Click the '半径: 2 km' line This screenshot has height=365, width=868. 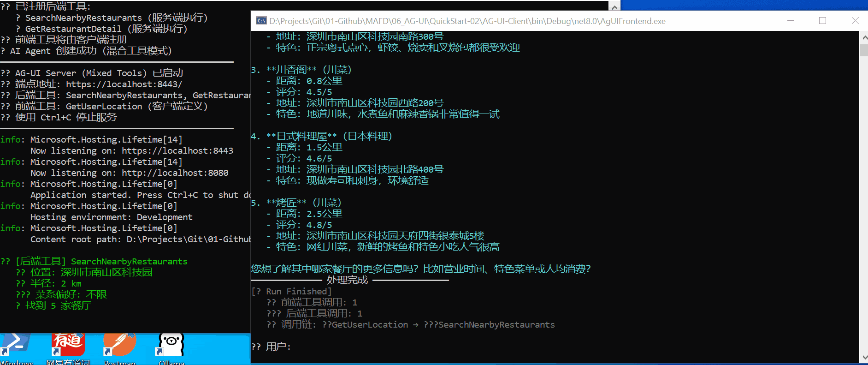click(48, 284)
